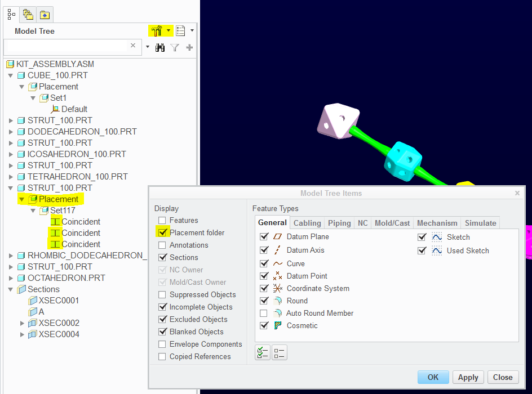Collapse the Set117 constraint set
Viewport: 532px width, 394px height.
tap(33, 211)
